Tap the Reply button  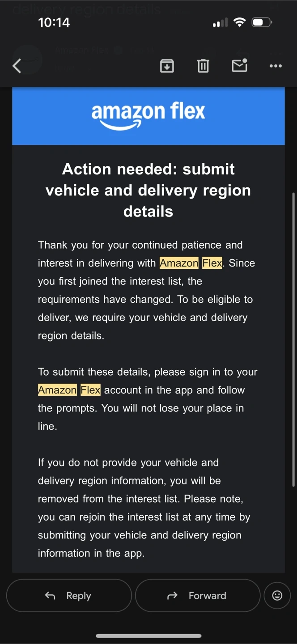tap(69, 595)
